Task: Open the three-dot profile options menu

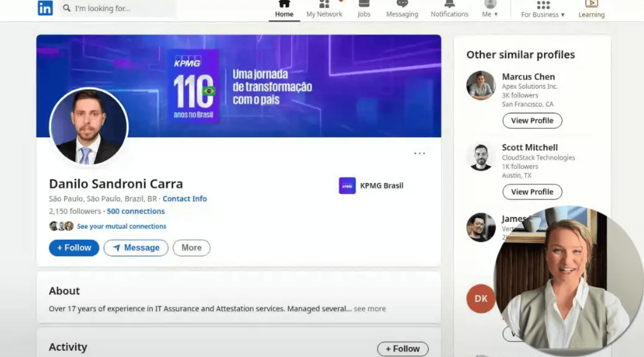Action: 419,153
